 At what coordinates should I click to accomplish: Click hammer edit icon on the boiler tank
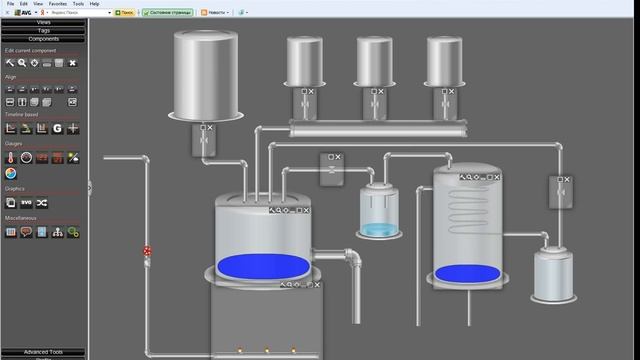(272, 210)
